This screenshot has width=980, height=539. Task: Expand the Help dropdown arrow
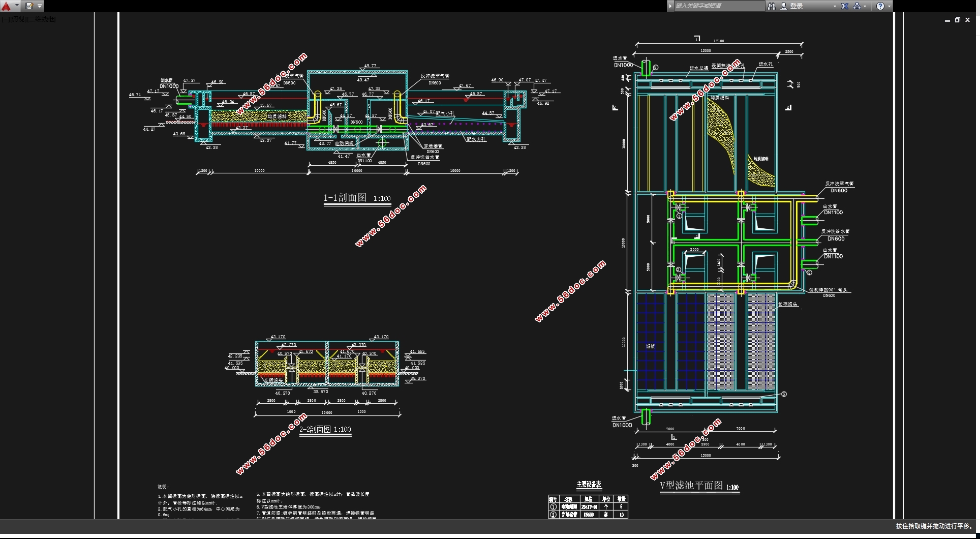click(x=889, y=6)
